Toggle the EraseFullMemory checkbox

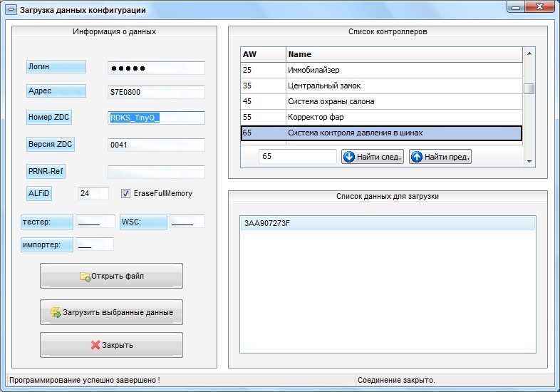[x=125, y=193]
